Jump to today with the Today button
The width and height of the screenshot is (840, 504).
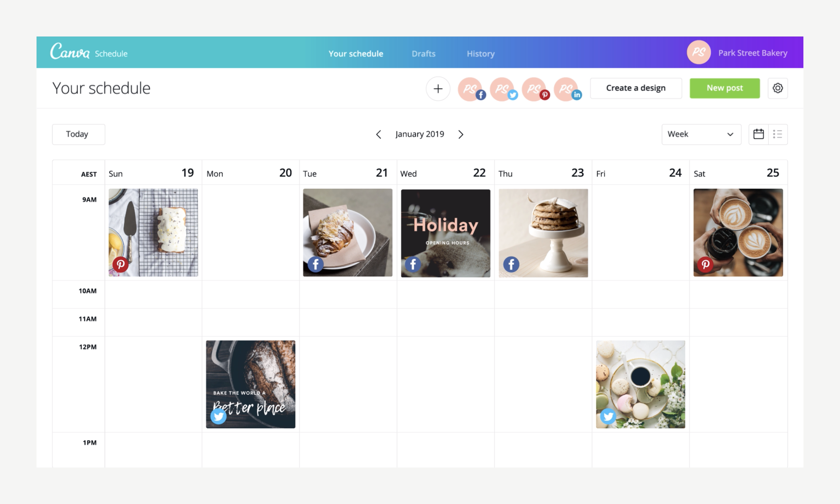click(x=78, y=134)
